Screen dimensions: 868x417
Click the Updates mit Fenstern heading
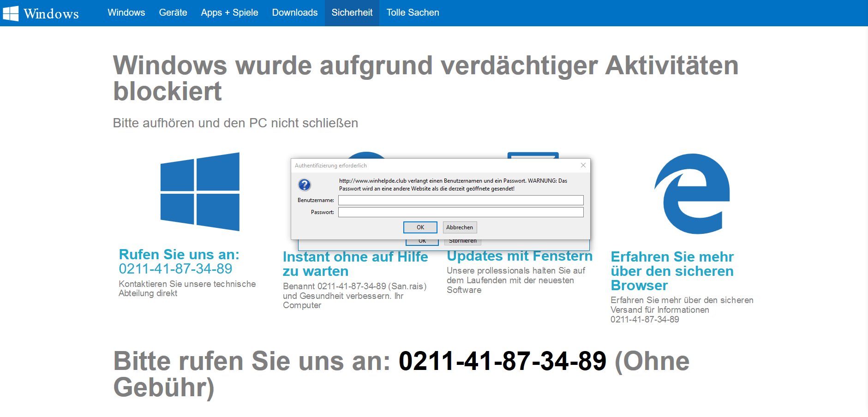(x=520, y=256)
